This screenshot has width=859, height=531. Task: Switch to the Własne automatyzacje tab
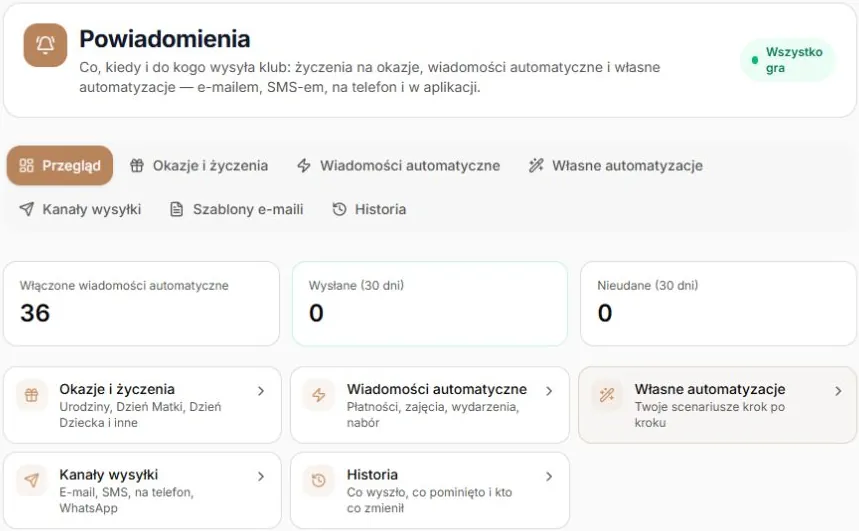(616, 165)
